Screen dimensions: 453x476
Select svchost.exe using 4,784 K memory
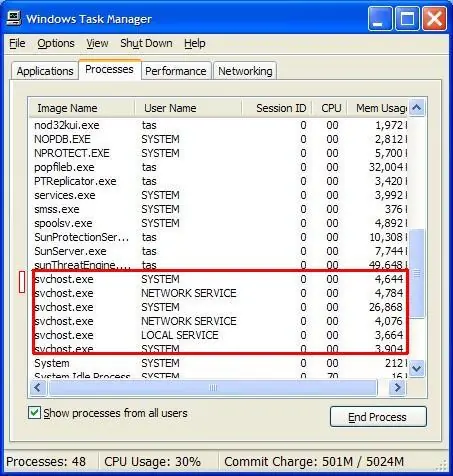(x=218, y=293)
